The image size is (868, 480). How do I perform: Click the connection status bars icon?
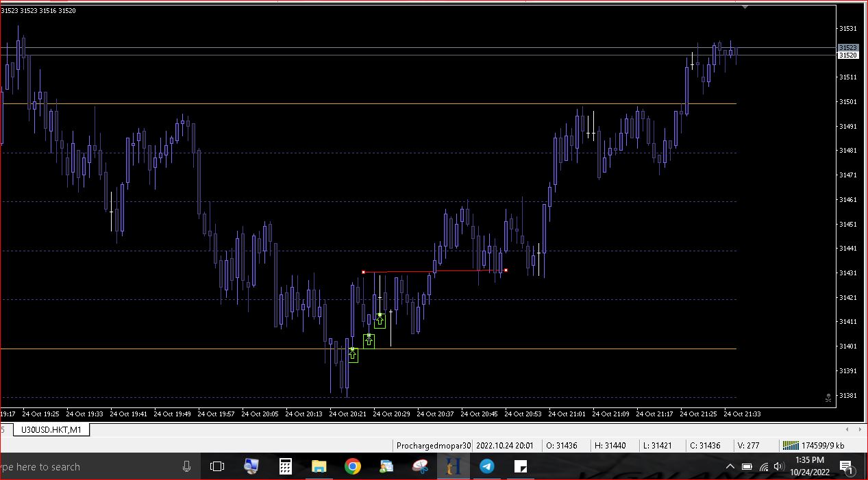791,445
